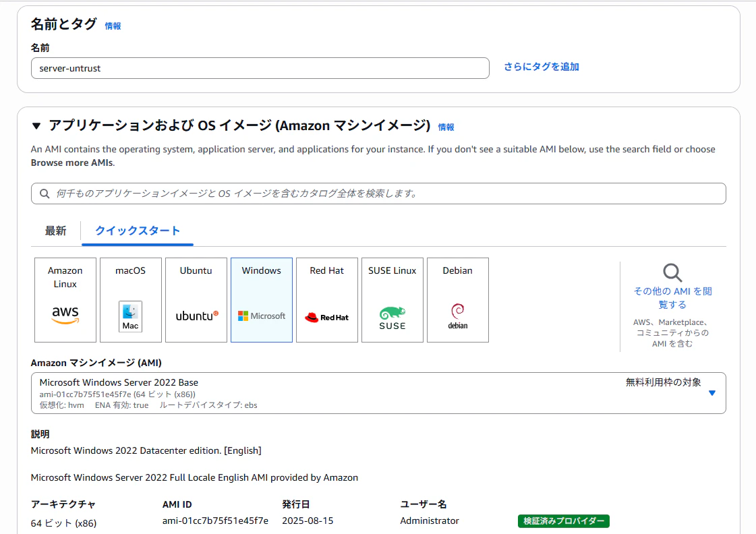Screen dimensions: 756x534
Task: Click さらにタグを追加 link
Action: pos(542,67)
